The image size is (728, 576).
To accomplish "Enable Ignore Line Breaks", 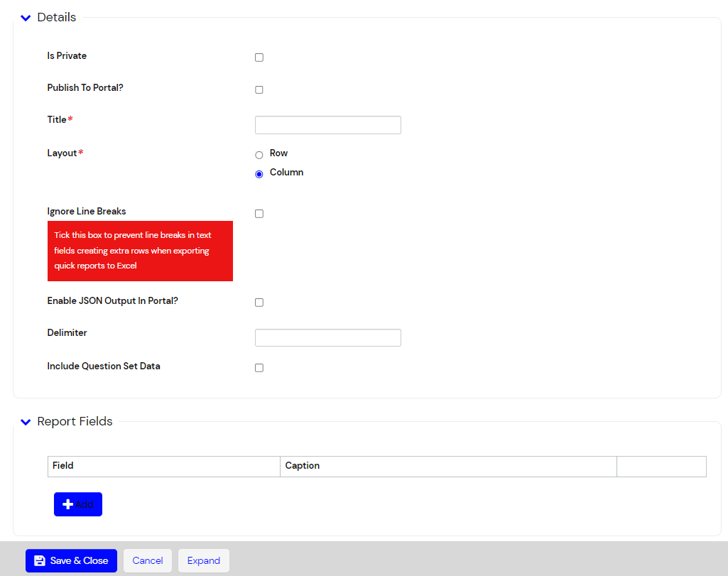I will point(259,213).
